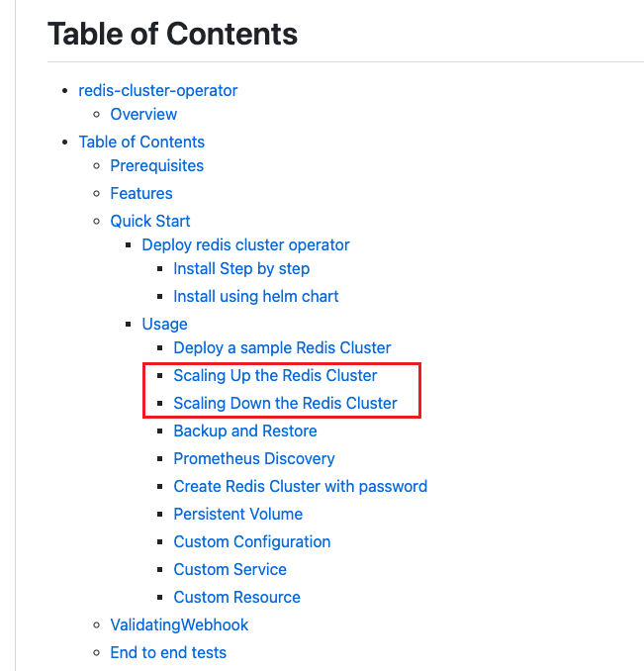
Task: Open Install using helm chart link
Action: (255, 296)
